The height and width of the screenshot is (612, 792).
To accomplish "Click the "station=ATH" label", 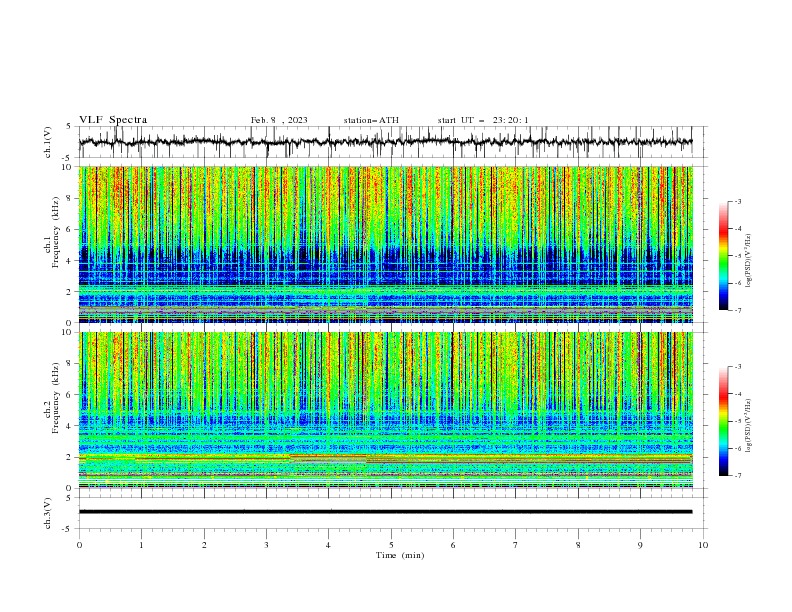I will point(371,120).
